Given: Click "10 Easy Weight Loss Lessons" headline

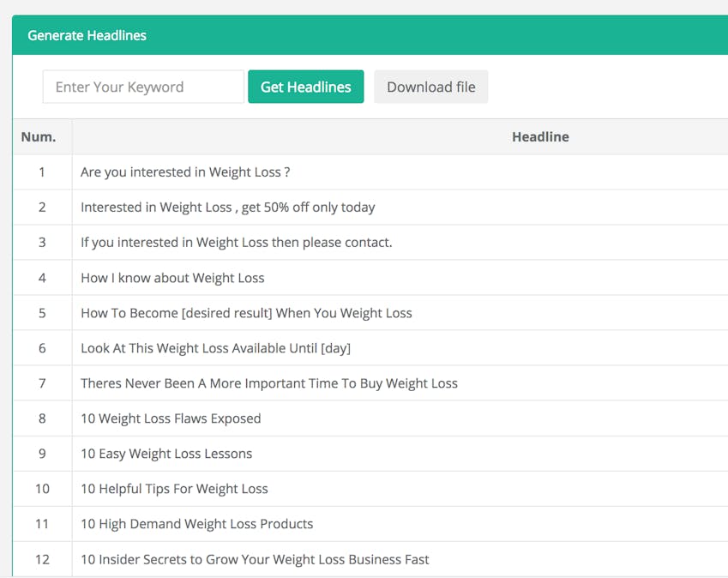Looking at the screenshot, I should [x=166, y=453].
